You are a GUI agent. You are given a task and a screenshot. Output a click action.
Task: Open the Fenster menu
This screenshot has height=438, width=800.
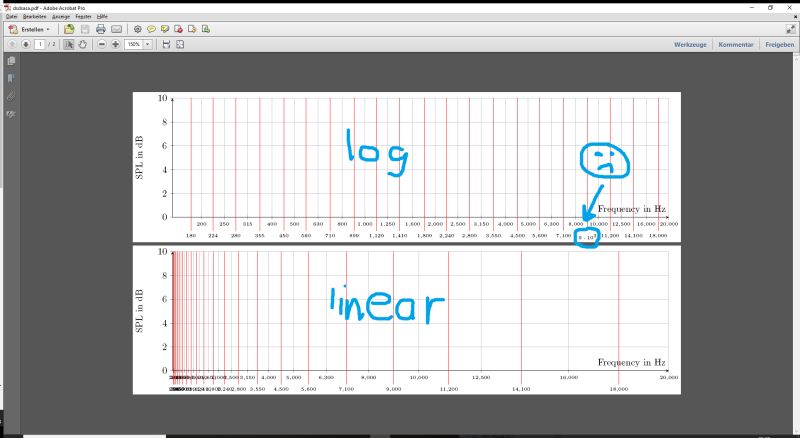[x=83, y=16]
